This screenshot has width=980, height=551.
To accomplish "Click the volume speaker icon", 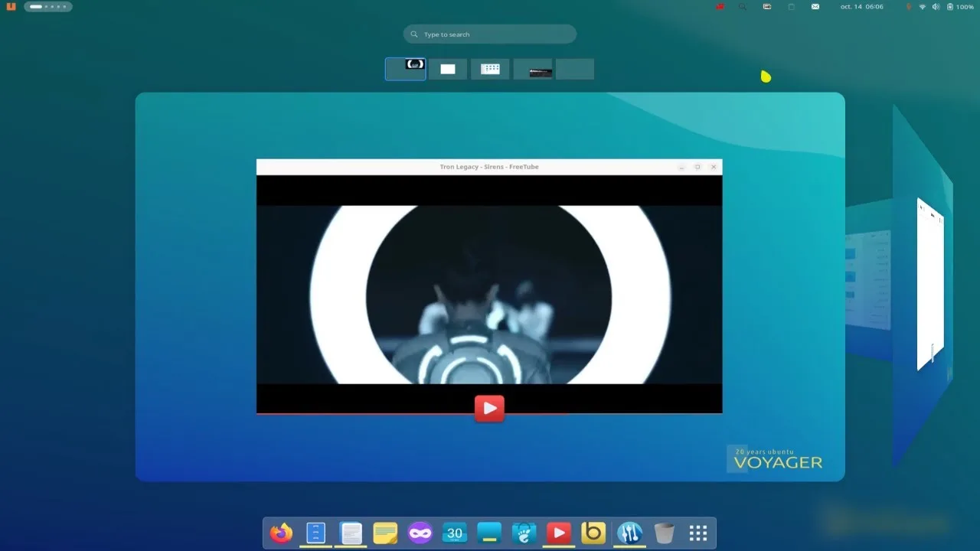I will pos(936,6).
